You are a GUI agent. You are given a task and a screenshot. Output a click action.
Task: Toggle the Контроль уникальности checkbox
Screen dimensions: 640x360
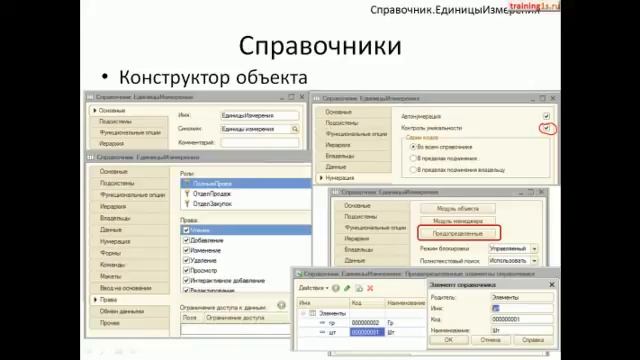[x=547, y=128]
